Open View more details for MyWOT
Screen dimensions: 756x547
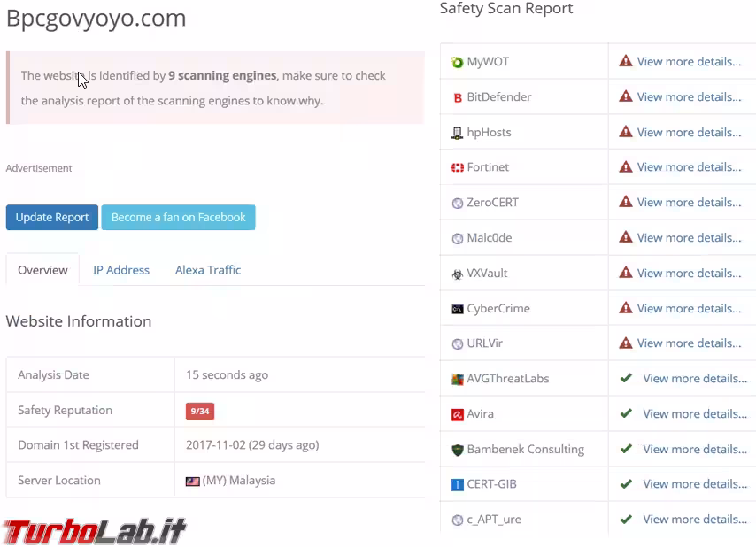[689, 62]
